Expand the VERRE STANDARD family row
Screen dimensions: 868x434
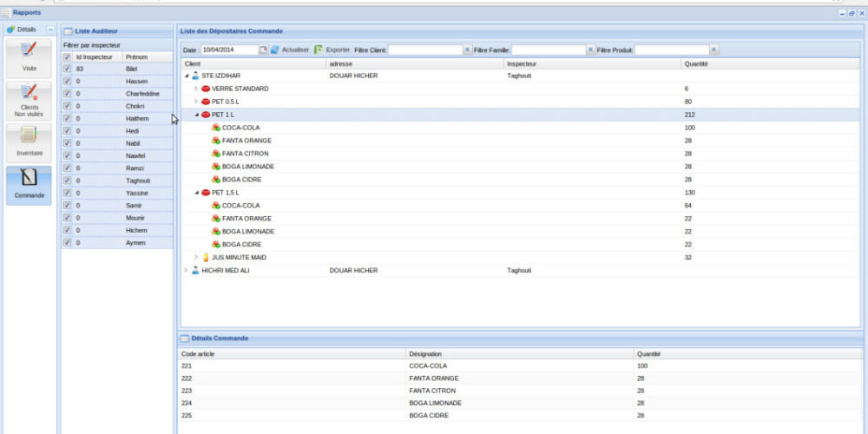[196, 89]
